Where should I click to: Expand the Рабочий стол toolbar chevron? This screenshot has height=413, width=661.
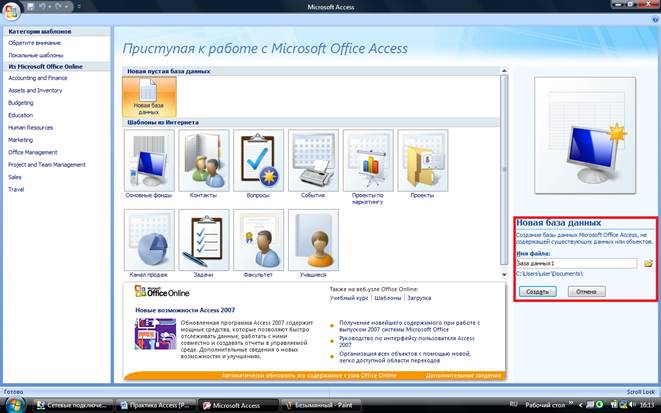coord(571,404)
